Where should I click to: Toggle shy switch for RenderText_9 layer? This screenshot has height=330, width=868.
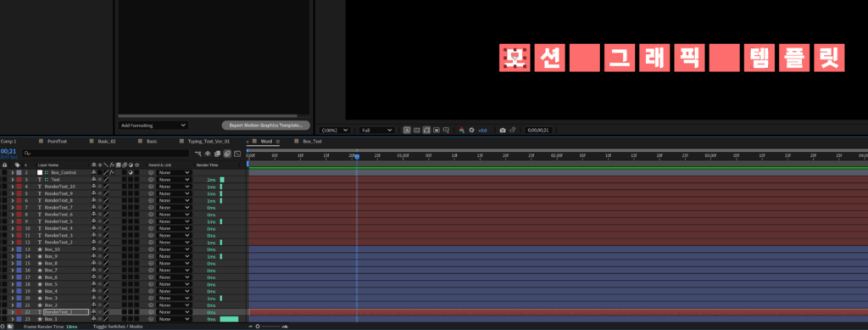[93, 193]
